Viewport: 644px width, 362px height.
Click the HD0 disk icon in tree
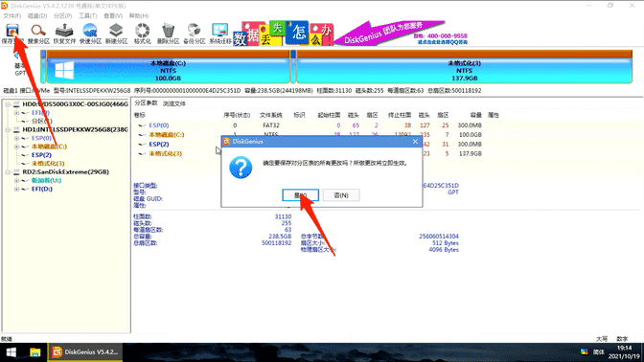(16, 104)
